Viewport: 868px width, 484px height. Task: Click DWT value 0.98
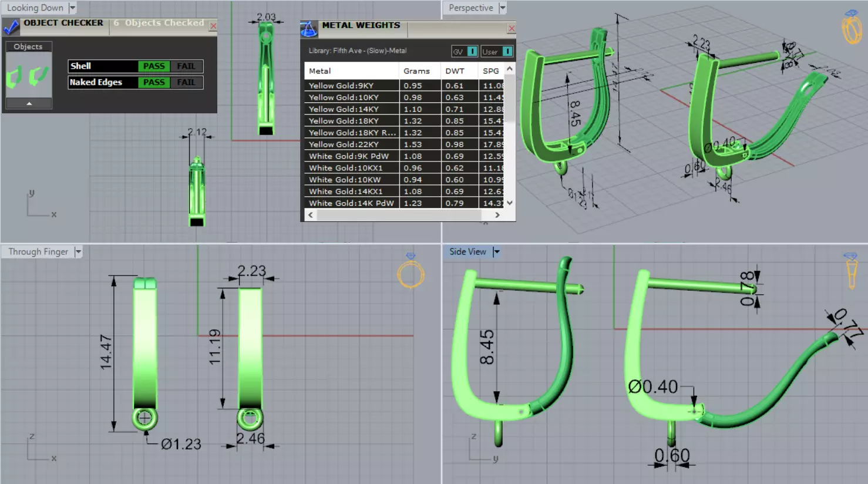(x=454, y=144)
